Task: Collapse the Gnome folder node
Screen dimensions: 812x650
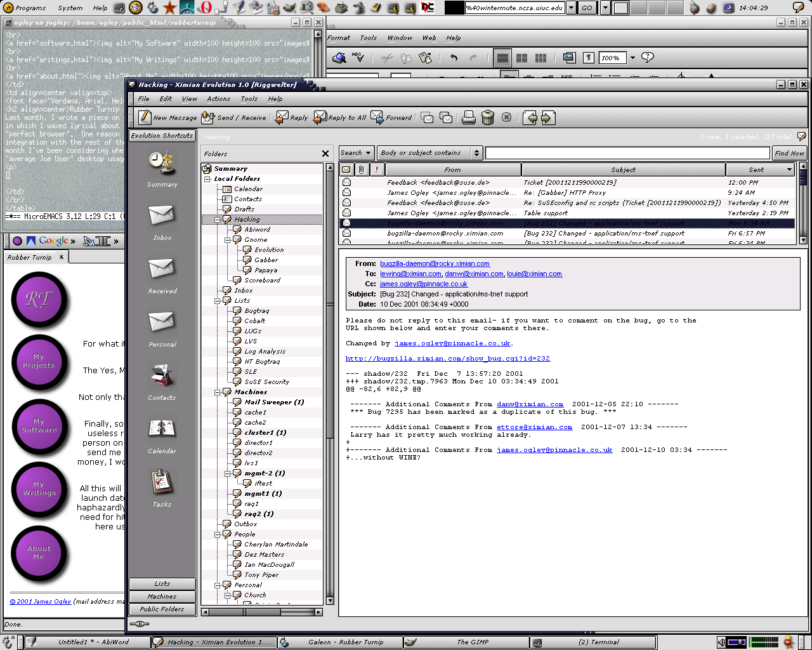Action: click(228, 240)
